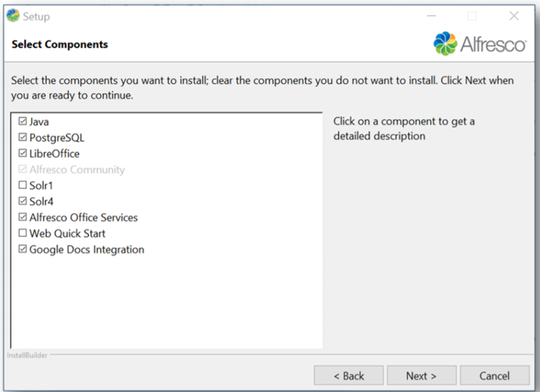Select the Google Docs Integration label
This screenshot has height=392, width=540.
pos(87,249)
